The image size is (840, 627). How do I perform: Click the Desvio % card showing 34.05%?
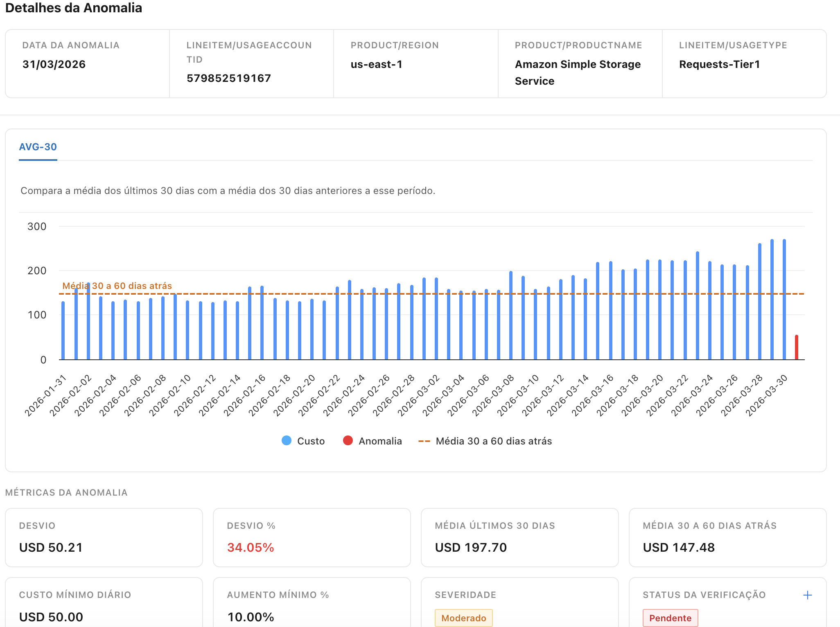coord(312,537)
